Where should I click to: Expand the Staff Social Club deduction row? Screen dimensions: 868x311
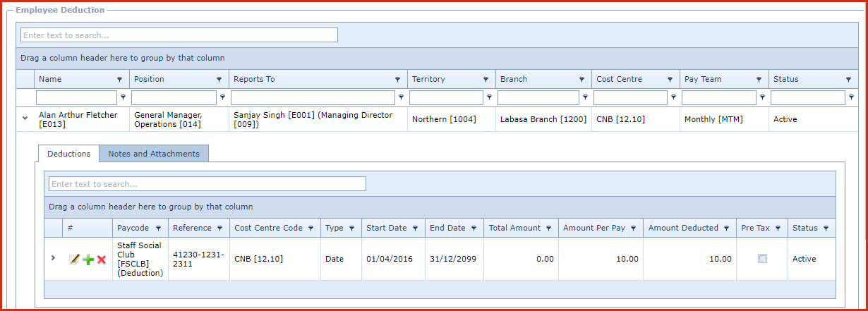[x=53, y=258]
